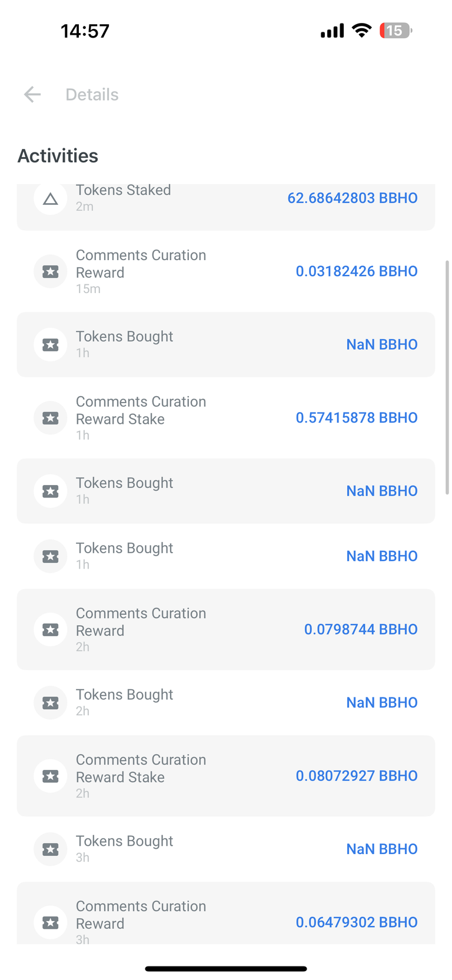This screenshot has height=980, width=452.
Task: Open the 1h Comments Curation Reward Stake row
Action: point(226,418)
